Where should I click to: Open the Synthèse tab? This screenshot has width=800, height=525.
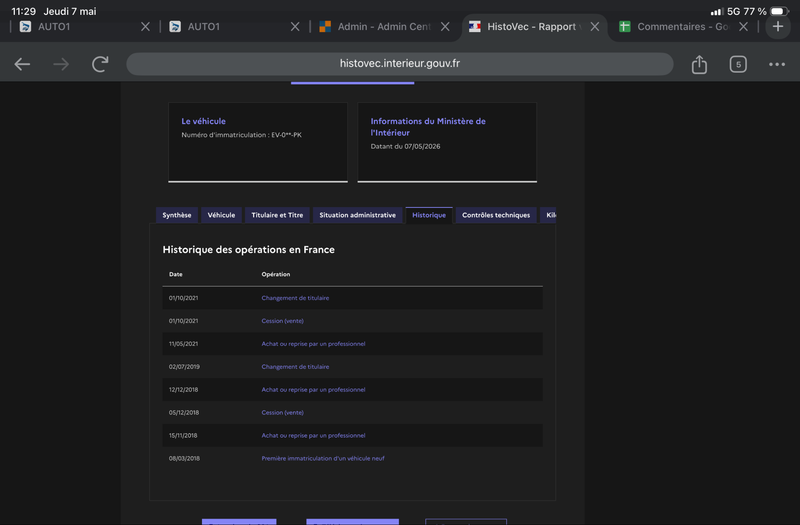(177, 215)
